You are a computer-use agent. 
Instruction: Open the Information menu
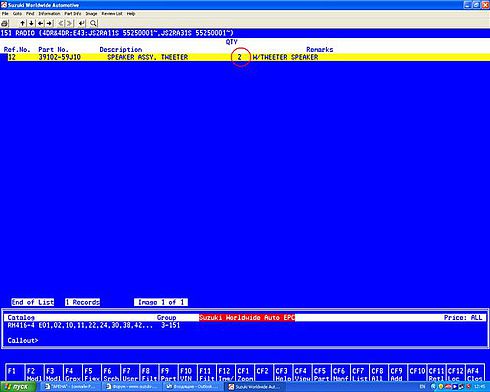49,14
